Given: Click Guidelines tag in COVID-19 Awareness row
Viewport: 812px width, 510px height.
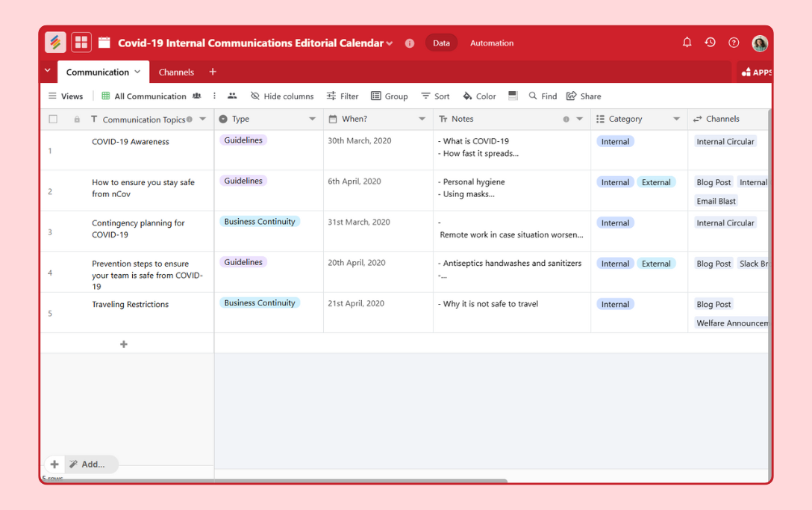Looking at the screenshot, I should [x=243, y=140].
